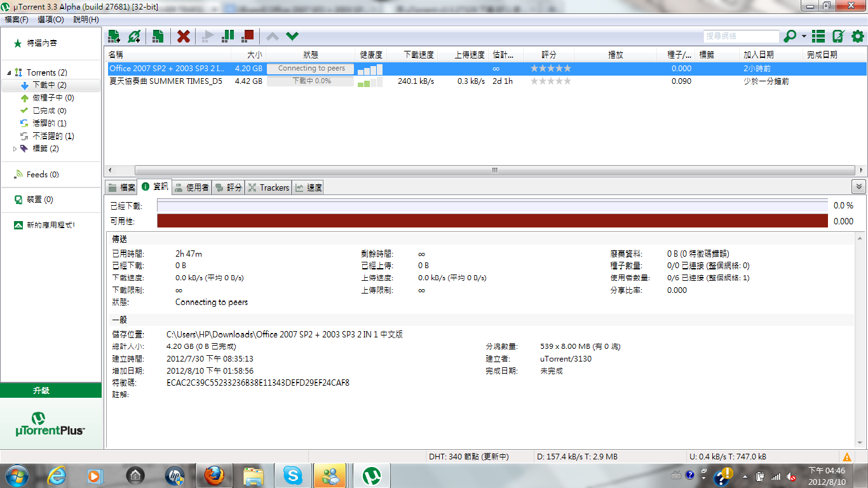868x488 pixels.
Task: Open the search provider dropdown arrow
Action: (804, 36)
